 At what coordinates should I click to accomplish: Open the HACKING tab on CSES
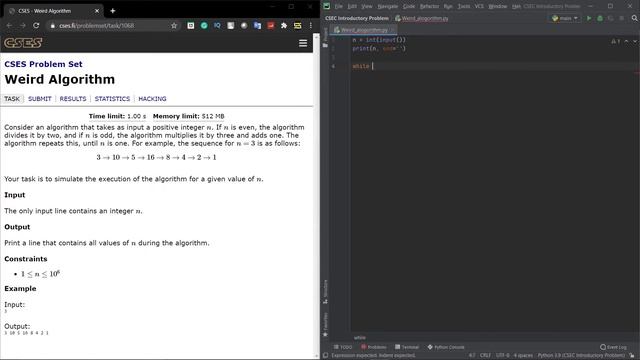[152, 99]
